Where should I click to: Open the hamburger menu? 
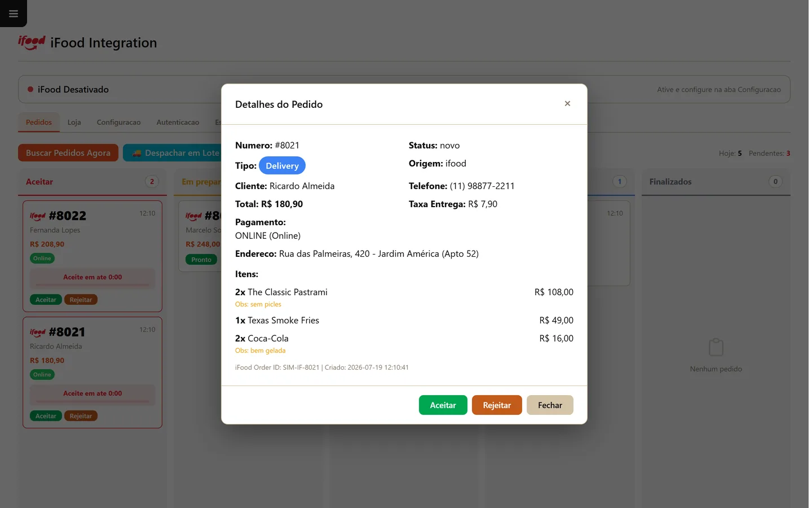point(14,14)
